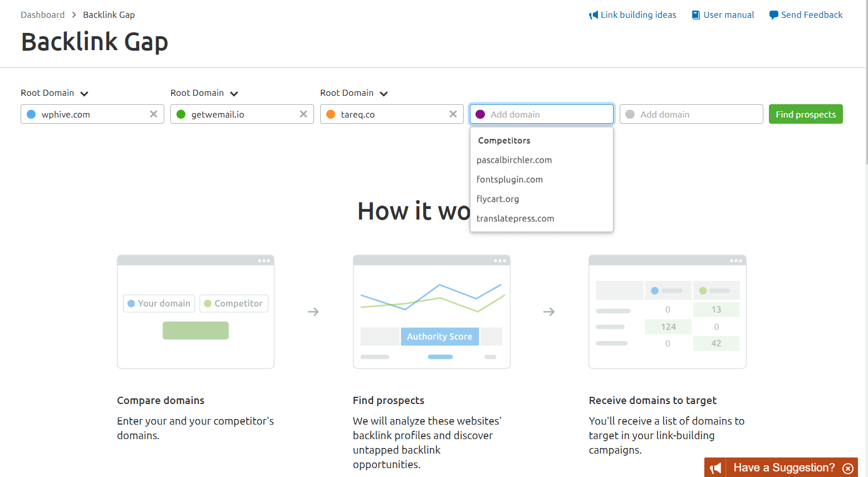Click the last Add domain input field

690,114
